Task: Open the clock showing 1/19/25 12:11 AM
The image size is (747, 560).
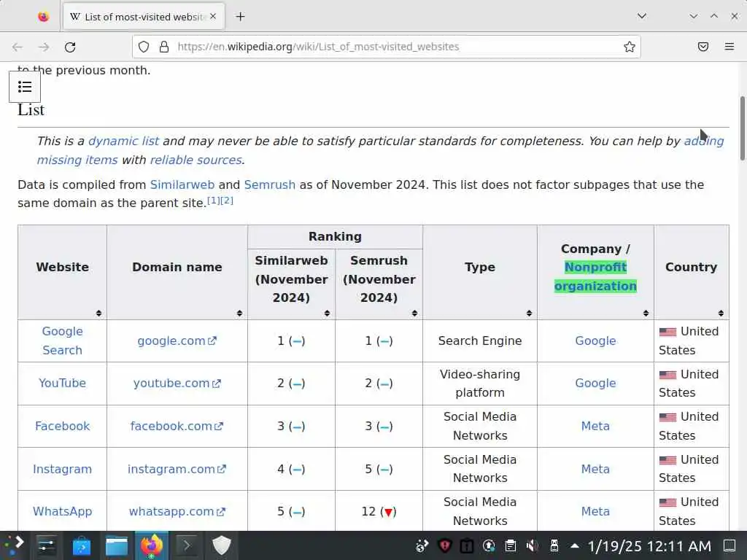Action: pyautogui.click(x=650, y=545)
